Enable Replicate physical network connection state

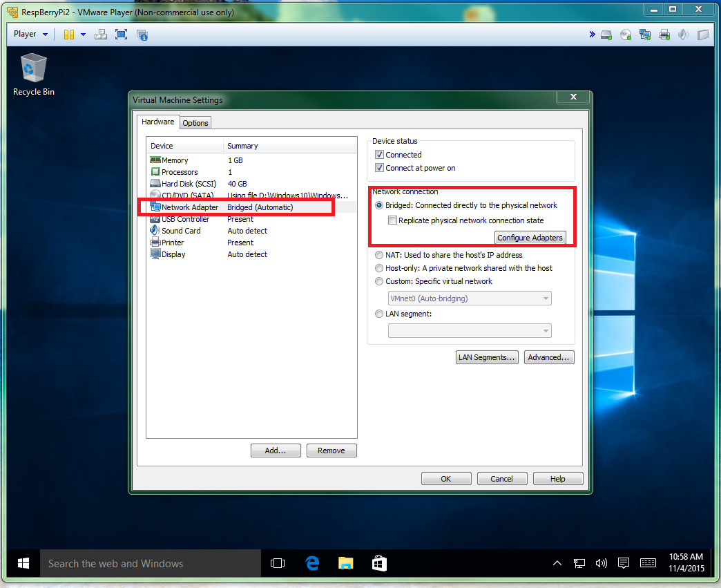pyautogui.click(x=393, y=220)
